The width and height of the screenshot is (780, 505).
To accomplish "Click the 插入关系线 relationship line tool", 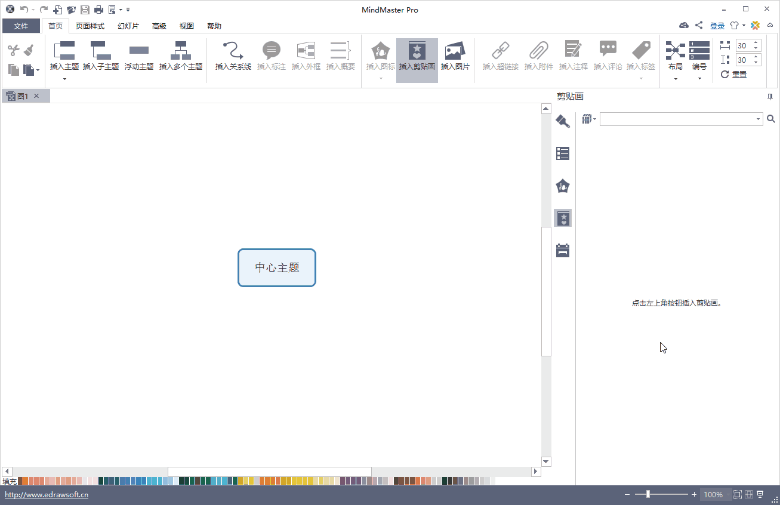I will [x=232, y=56].
